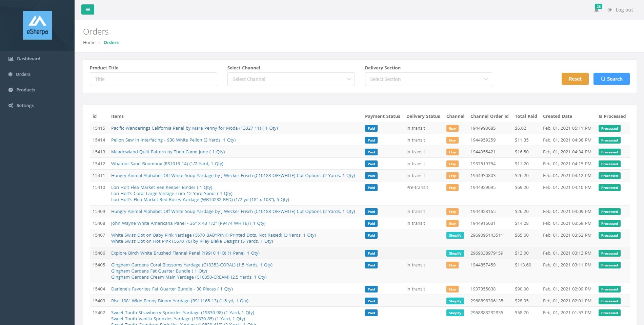Open notifications bell showing 26
The width and height of the screenshot is (644, 325).
point(597,9)
